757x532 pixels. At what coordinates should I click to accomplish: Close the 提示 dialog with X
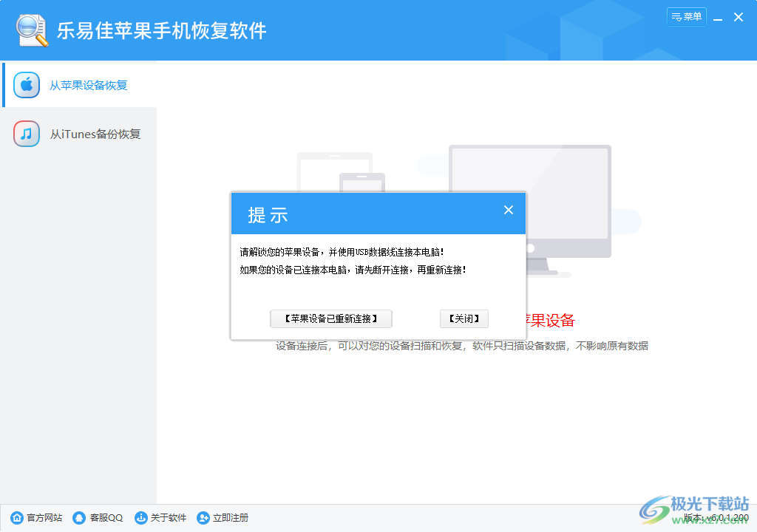coord(509,210)
